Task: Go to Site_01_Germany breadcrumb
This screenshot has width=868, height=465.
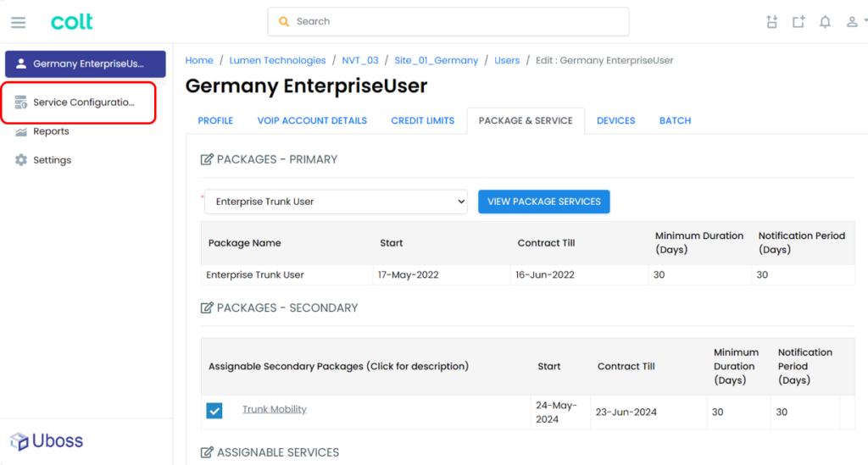Action: 436,60
